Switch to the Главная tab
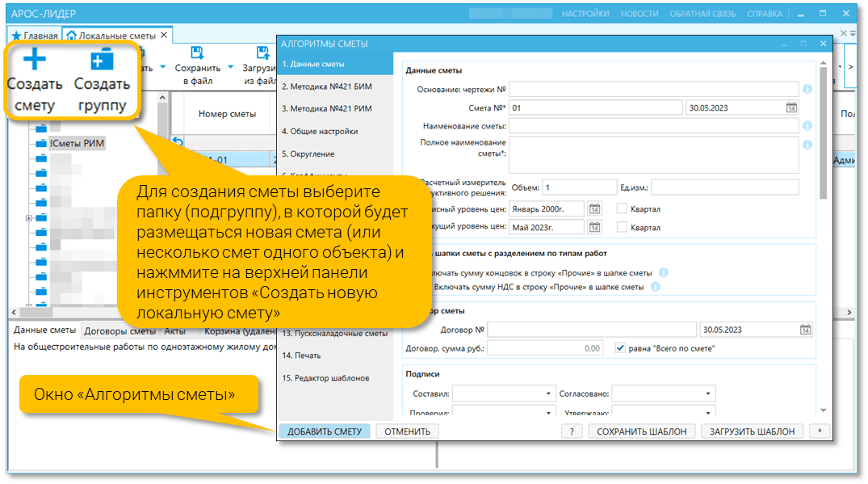The image size is (868, 484). click(35, 36)
